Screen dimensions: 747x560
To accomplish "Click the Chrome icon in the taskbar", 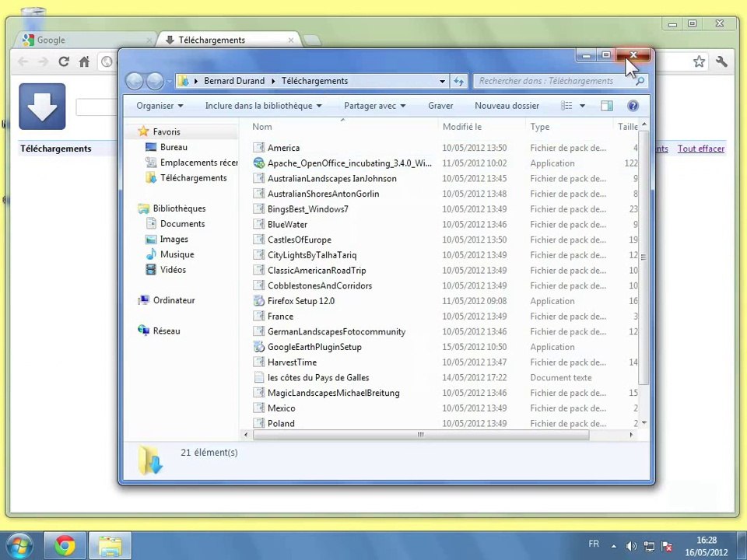I will (65, 546).
